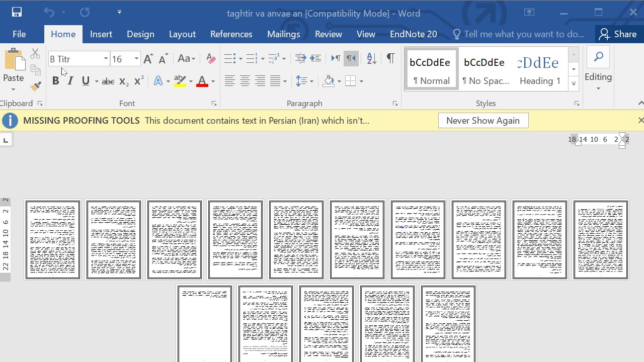Toggle Show/Hide paragraph marks
This screenshot has width=644, height=362.
390,59
